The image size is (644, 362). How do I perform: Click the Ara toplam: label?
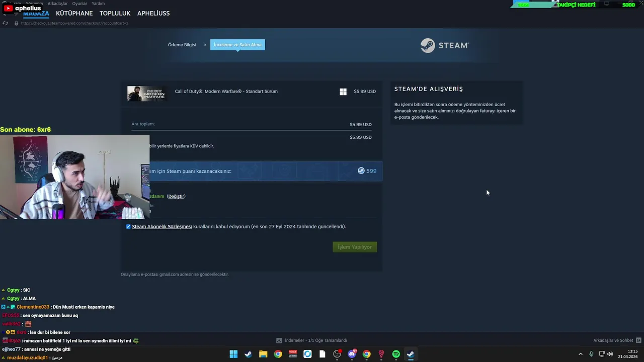(143, 124)
